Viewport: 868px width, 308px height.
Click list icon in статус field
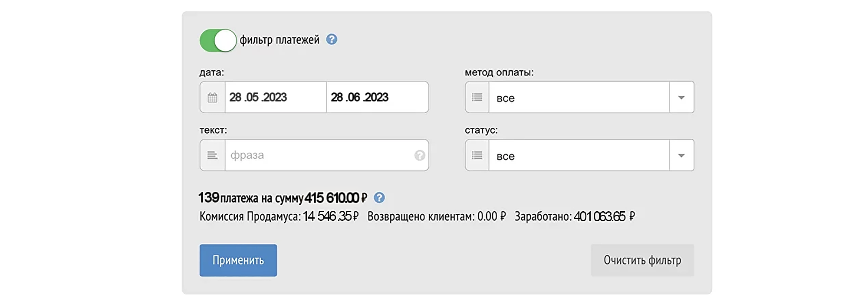tap(477, 155)
